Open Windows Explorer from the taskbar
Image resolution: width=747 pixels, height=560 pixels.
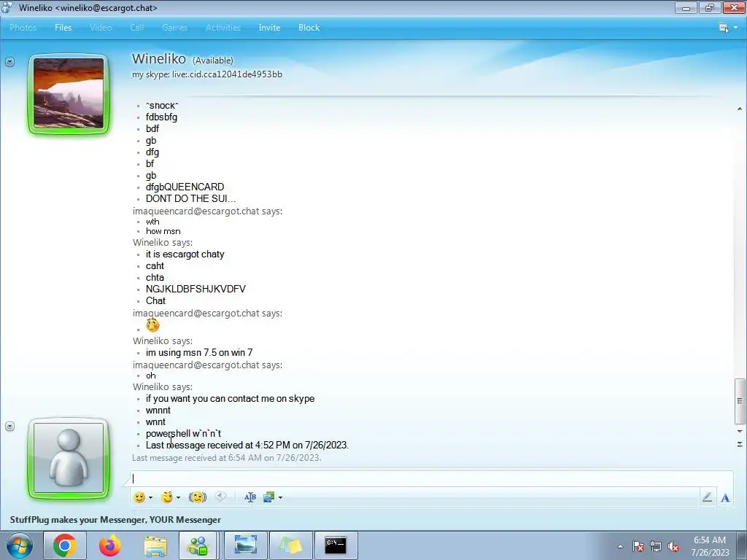[x=155, y=545]
